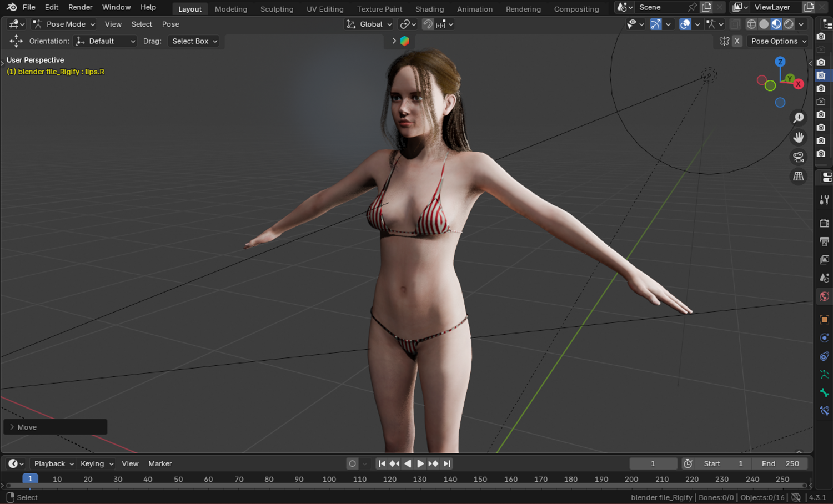Toggle the camera view button
833x504 pixels.
pos(799,157)
